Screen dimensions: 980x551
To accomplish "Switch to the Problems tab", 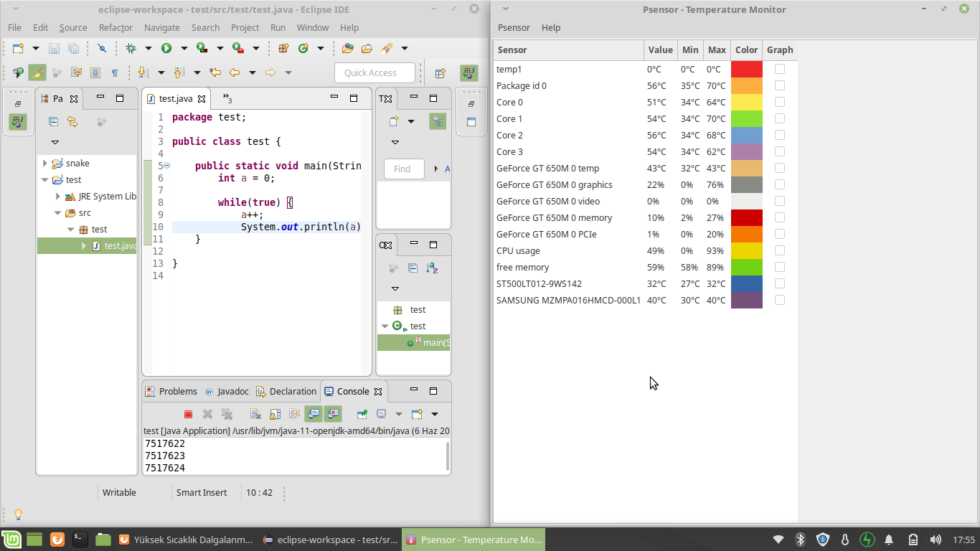I will 171,391.
